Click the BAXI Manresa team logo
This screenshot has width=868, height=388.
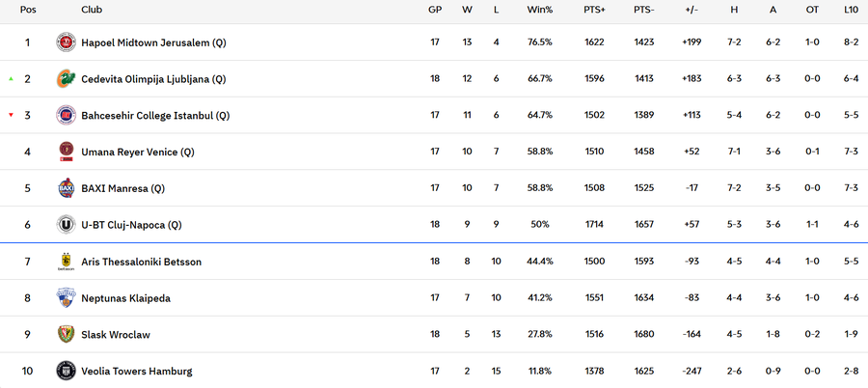(x=67, y=188)
